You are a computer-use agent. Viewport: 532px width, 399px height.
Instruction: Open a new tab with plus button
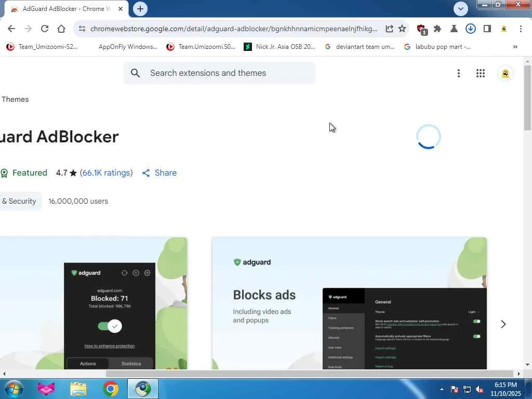pyautogui.click(x=140, y=9)
